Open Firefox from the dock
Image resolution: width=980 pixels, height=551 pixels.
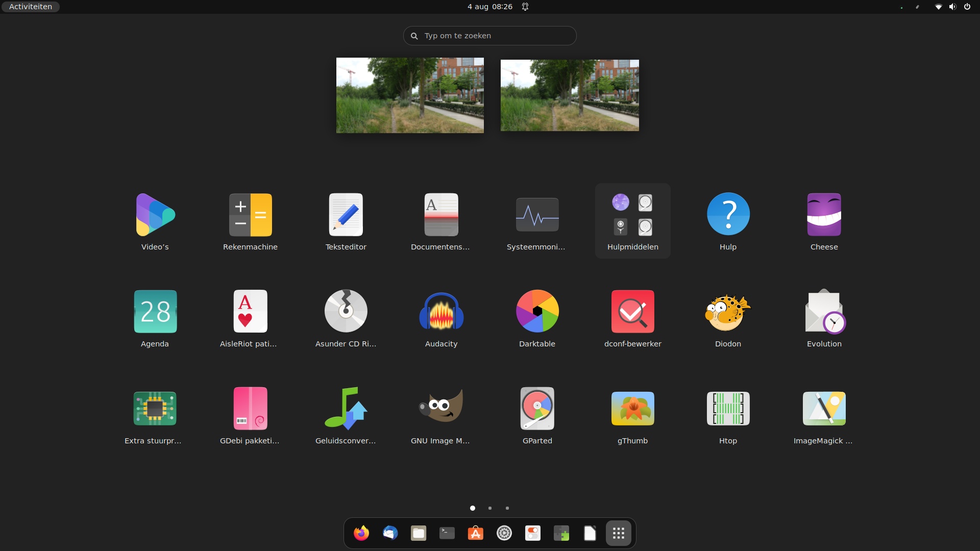361,533
